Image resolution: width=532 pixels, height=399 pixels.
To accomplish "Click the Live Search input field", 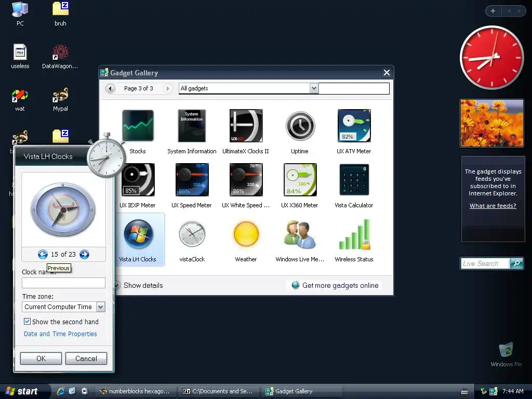I will point(485,263).
